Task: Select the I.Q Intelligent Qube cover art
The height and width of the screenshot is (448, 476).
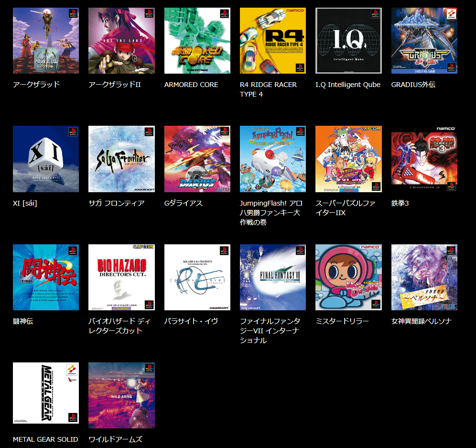Action: (348, 40)
